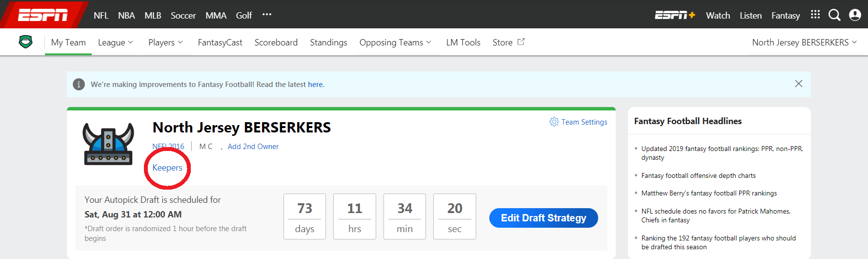Click the info icon in the banner
Viewport: 868px width, 259px height.
click(79, 85)
